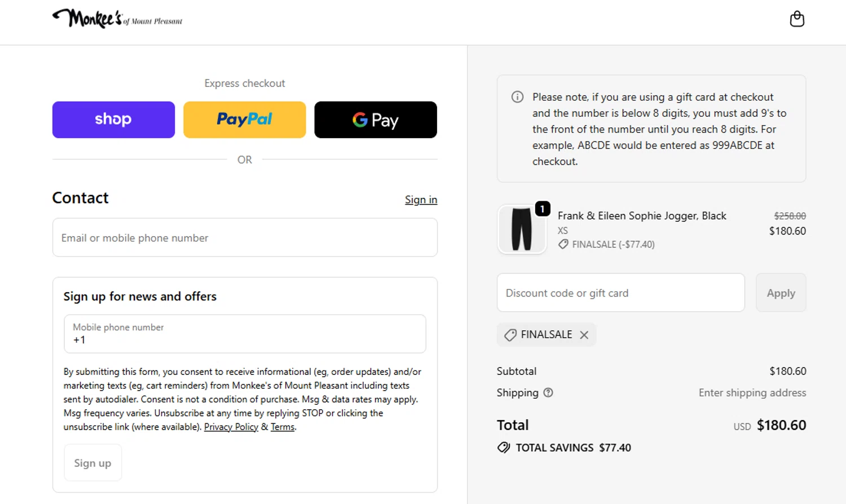
Task: Open the Sign in link
Action: pos(421,200)
